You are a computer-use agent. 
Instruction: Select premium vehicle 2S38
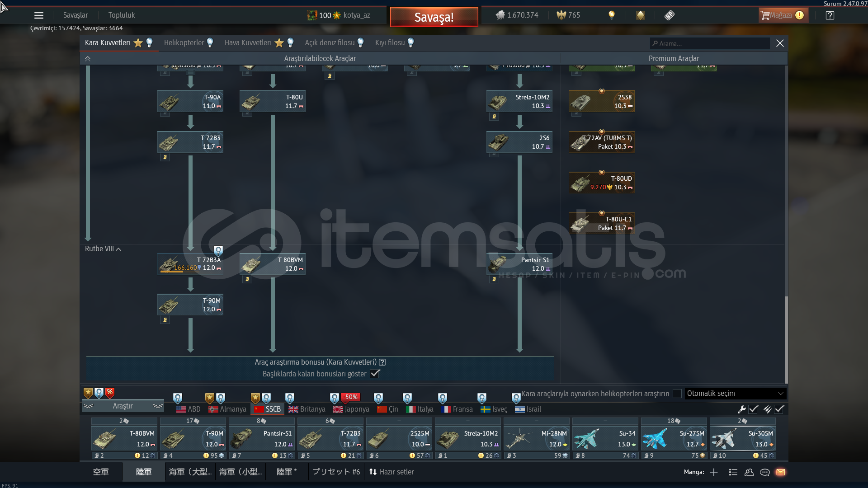pyautogui.click(x=602, y=101)
